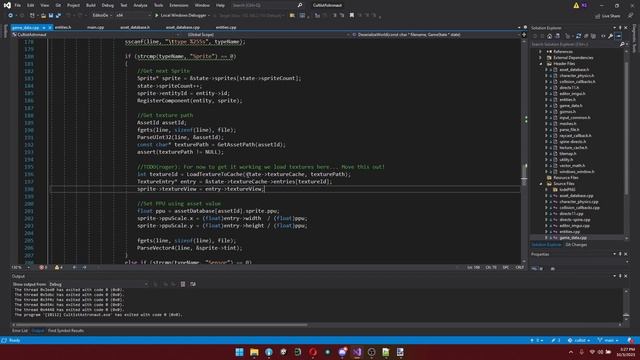The image size is (640, 360).
Task: Navigate backward using toolbar arrow icon
Action: 10,16
